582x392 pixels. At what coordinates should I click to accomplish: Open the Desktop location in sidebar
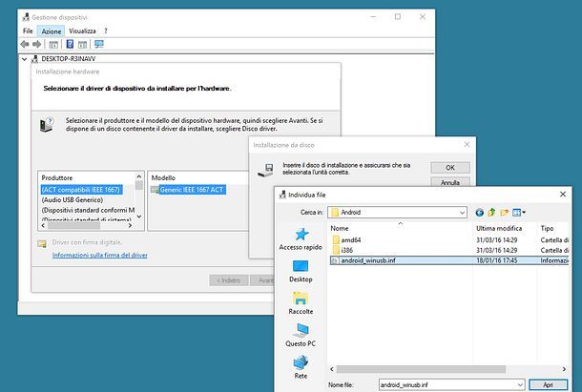click(x=301, y=270)
